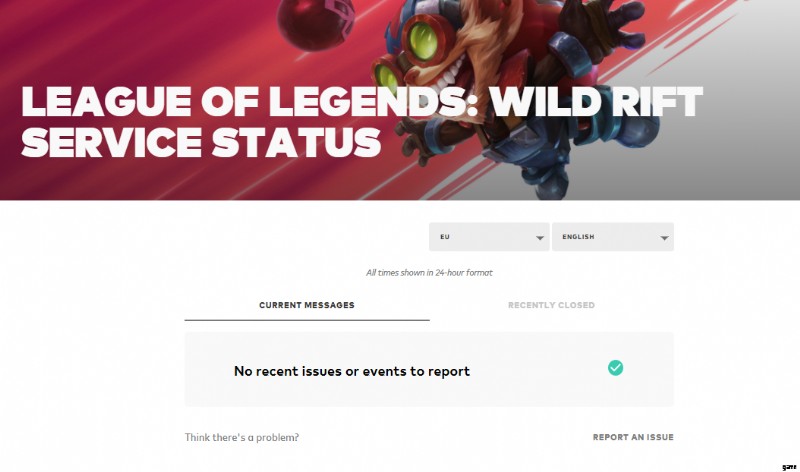This screenshot has width=800, height=472.
Task: Follow the Report an Issue link
Action: point(633,437)
